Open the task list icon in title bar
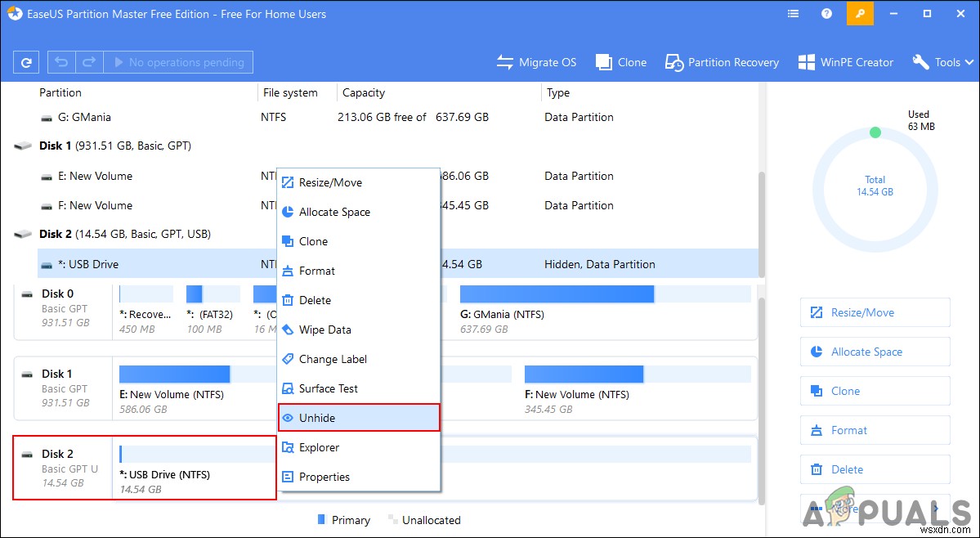This screenshot has width=980, height=538. click(x=793, y=14)
